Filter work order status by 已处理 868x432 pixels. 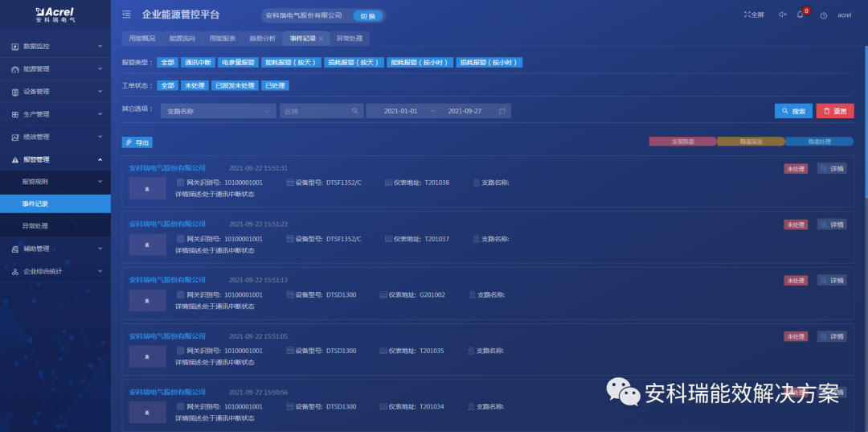coord(276,86)
